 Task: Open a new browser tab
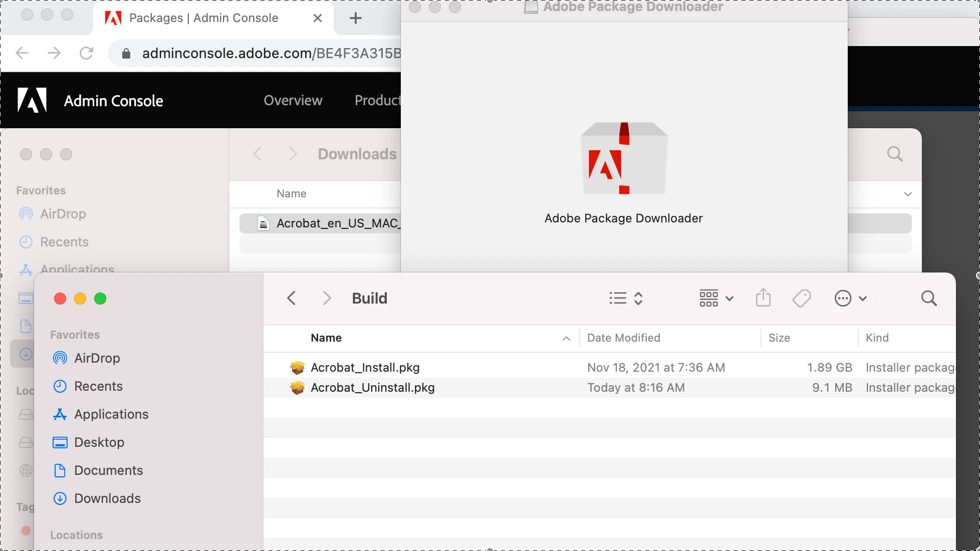point(355,18)
